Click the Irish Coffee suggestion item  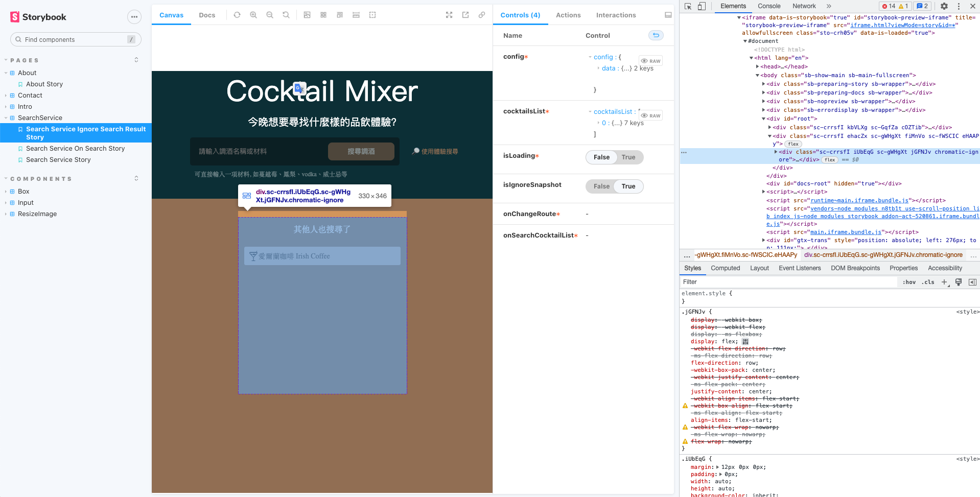coord(322,256)
